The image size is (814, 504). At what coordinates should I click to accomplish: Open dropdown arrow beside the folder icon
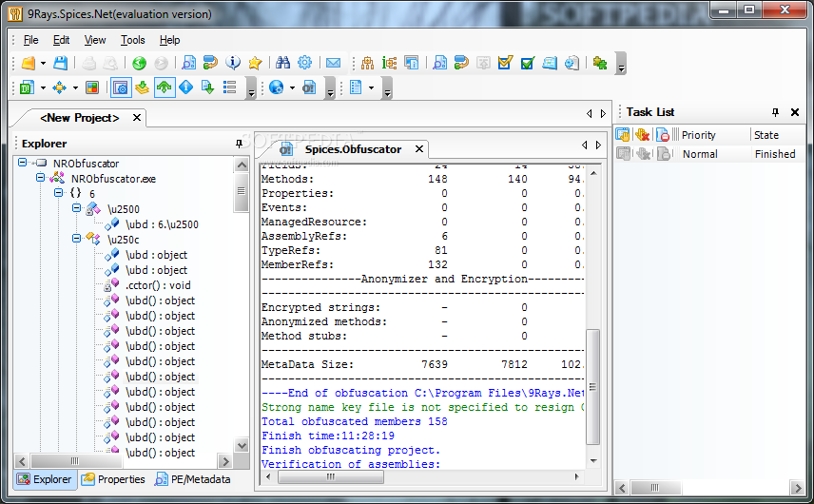pos(43,64)
